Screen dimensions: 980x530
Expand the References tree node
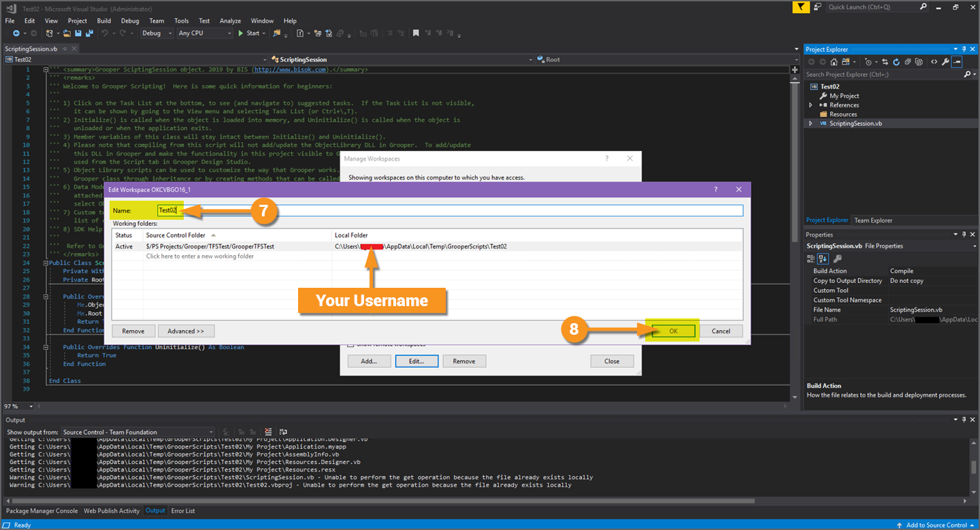coord(811,105)
